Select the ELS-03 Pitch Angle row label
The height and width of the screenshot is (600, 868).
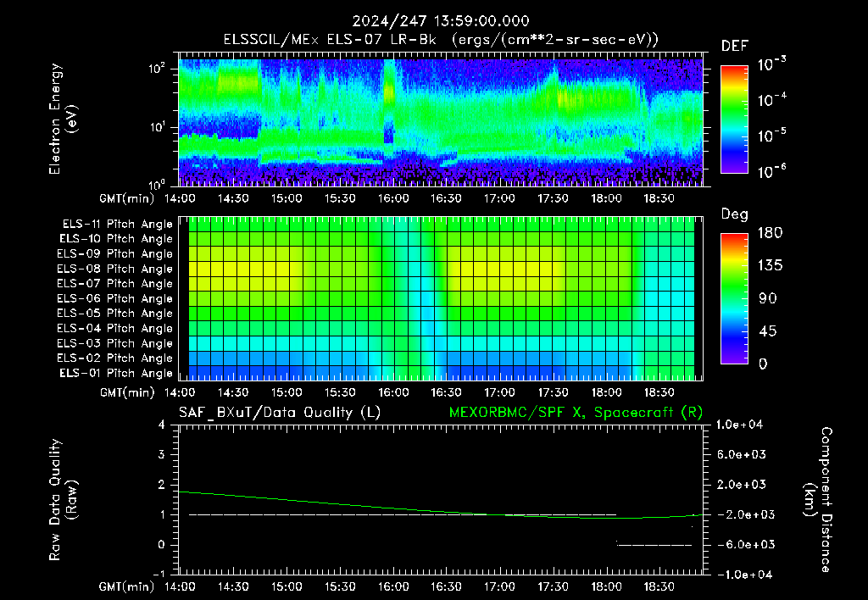(115, 343)
